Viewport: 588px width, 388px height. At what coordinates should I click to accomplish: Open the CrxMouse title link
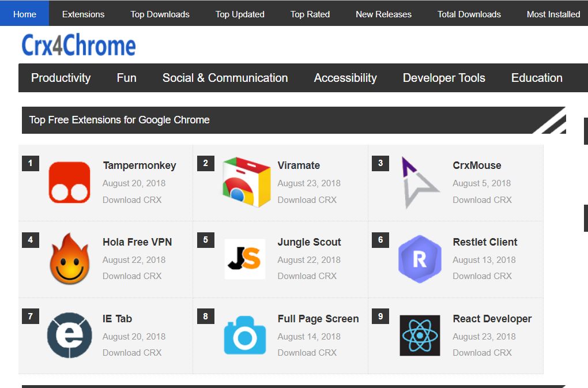tap(477, 165)
